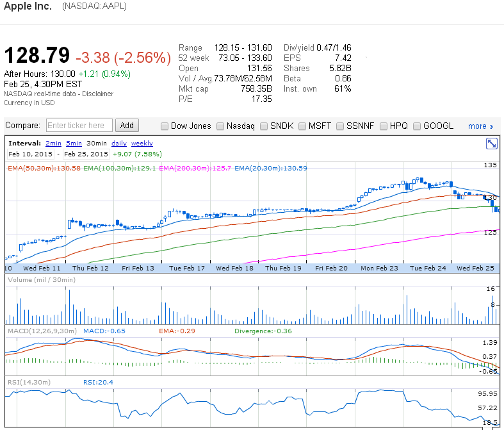Click the Tue Feb 17 timeline label

click(x=187, y=269)
